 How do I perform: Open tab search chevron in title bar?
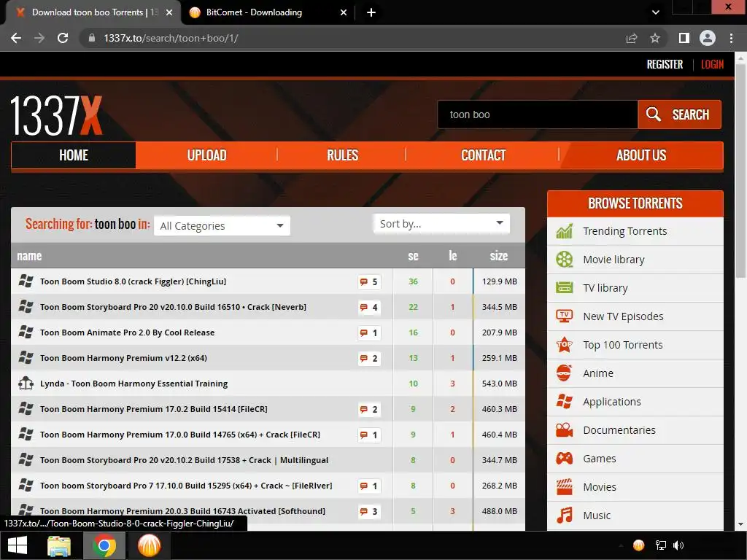(x=656, y=12)
